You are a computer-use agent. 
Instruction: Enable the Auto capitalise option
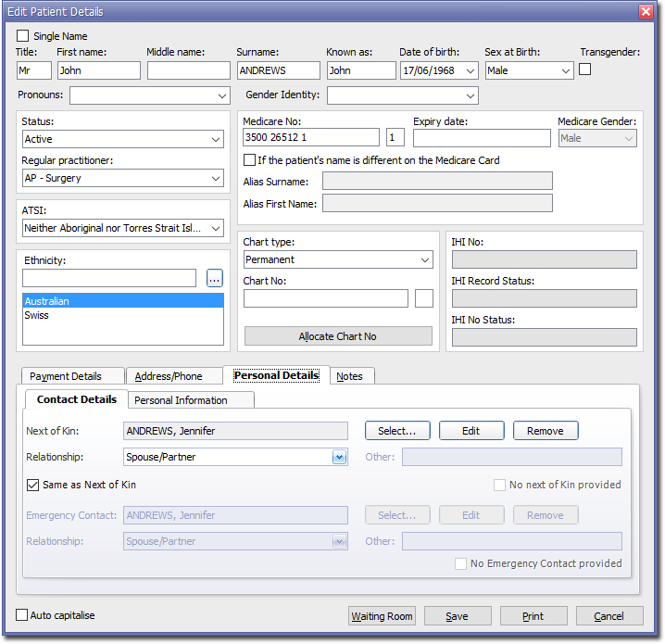click(x=22, y=615)
